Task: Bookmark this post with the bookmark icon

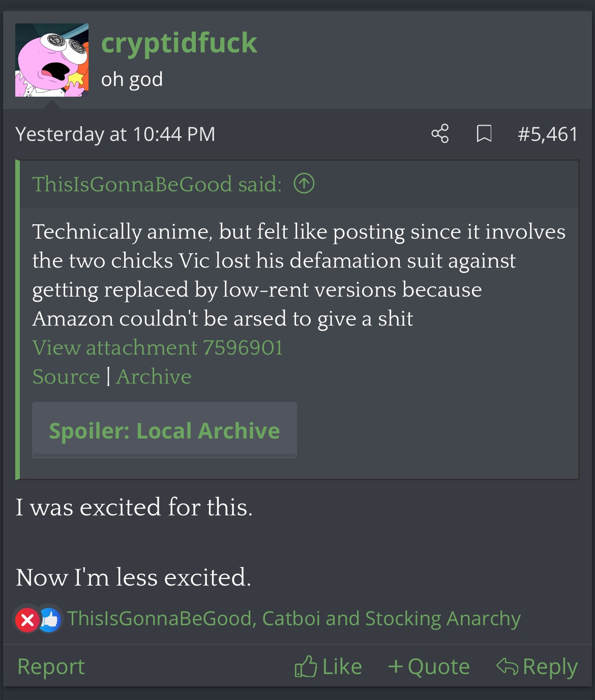Action: tap(484, 134)
